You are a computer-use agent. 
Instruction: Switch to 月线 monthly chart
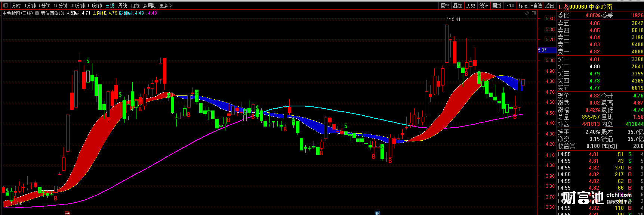click(135, 6)
